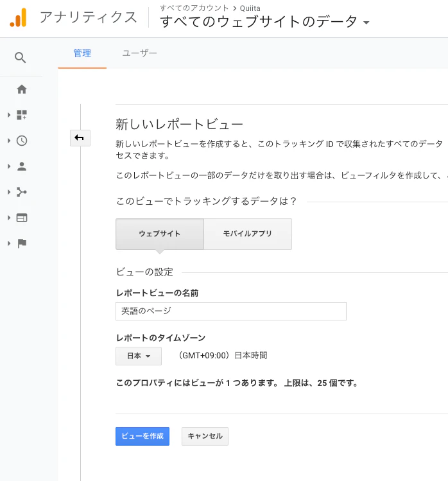Open the search icon in sidebar
The image size is (448, 481).
pos(21,57)
